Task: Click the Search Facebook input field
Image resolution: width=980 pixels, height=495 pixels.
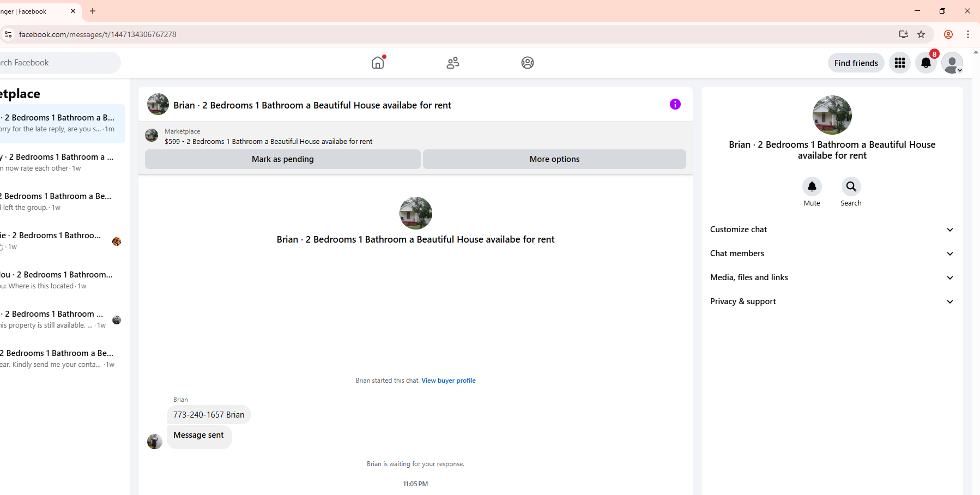Action: [x=59, y=63]
